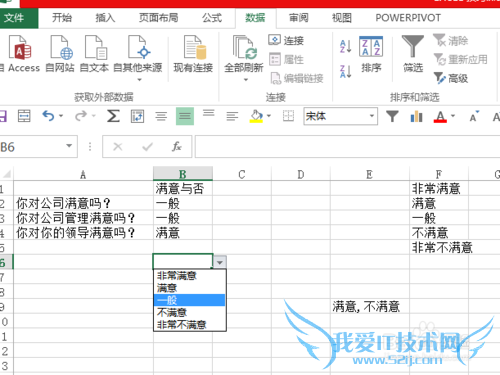This screenshot has width=500, height=375.
Task: Expand the Undo history dropdown
Action: pyautogui.click(x=61, y=116)
